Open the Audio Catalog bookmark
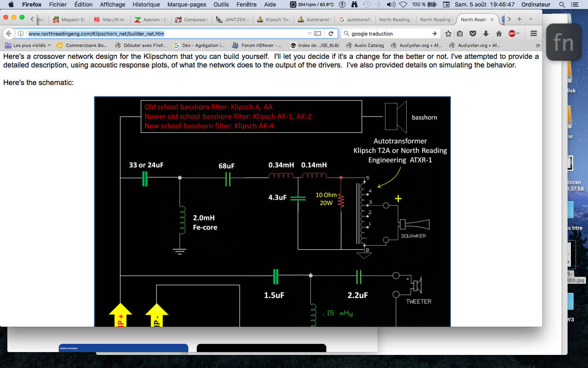The width and height of the screenshot is (588, 368). [x=365, y=45]
